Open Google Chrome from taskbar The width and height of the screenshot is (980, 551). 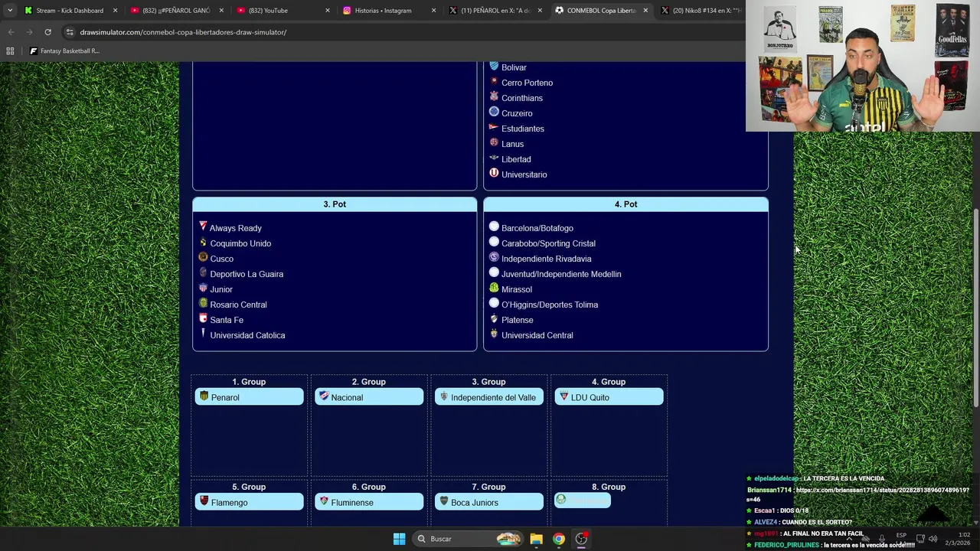pyautogui.click(x=559, y=539)
